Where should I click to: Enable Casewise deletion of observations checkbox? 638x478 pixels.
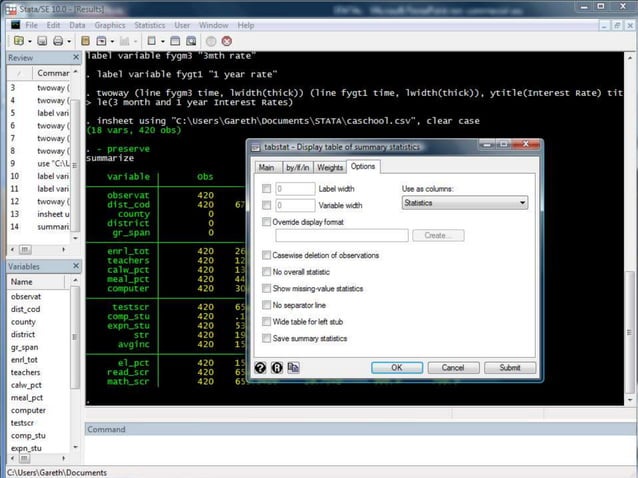click(x=266, y=255)
